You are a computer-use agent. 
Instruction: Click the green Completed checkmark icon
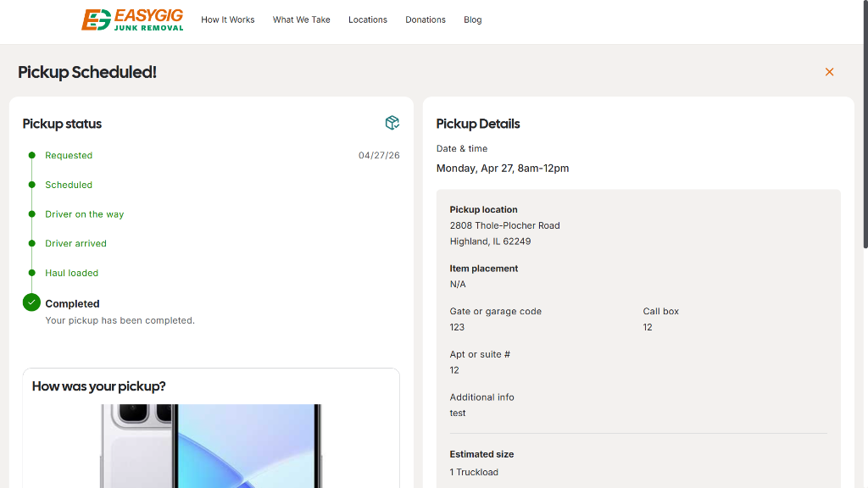tap(31, 302)
